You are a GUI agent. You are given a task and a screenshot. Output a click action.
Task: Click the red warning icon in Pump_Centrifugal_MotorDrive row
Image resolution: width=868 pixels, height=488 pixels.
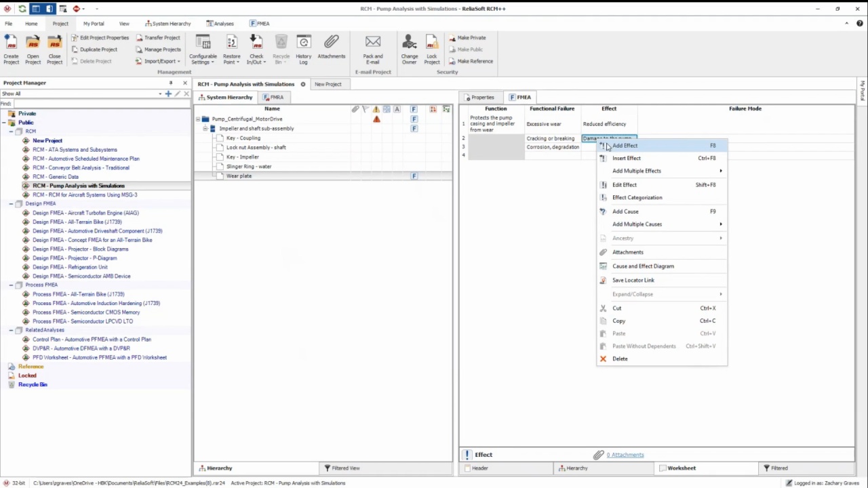pyautogui.click(x=376, y=119)
